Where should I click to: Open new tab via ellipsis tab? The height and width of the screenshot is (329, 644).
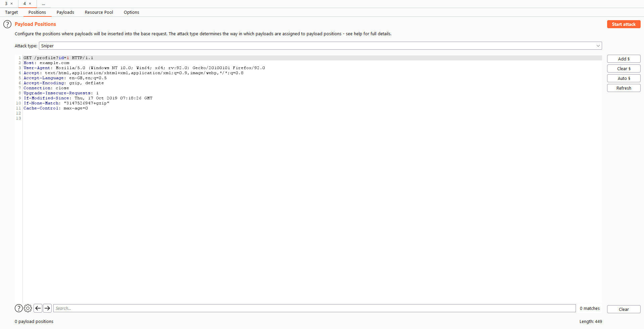pyautogui.click(x=43, y=4)
